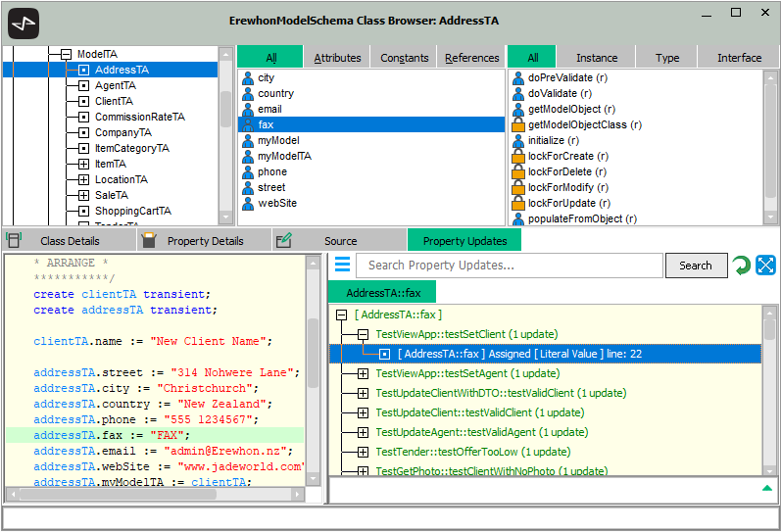Open the Attributes filter tab
The width and height of the screenshot is (781, 532).
[337, 58]
